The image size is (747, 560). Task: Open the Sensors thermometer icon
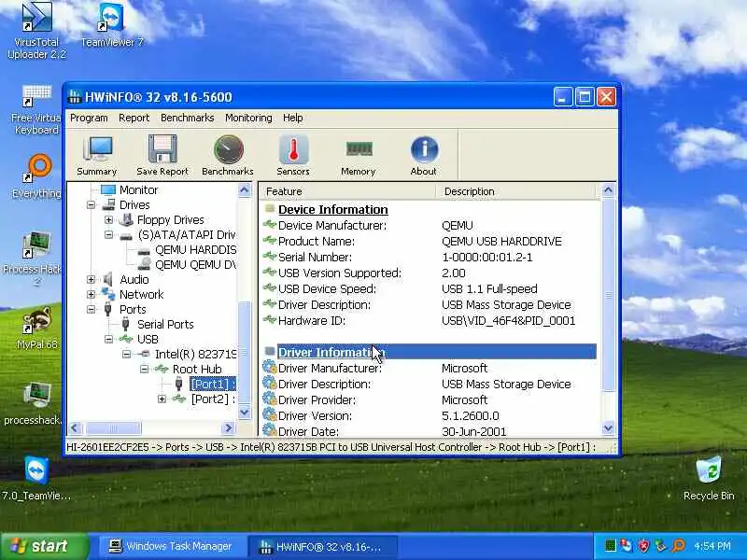click(x=293, y=156)
